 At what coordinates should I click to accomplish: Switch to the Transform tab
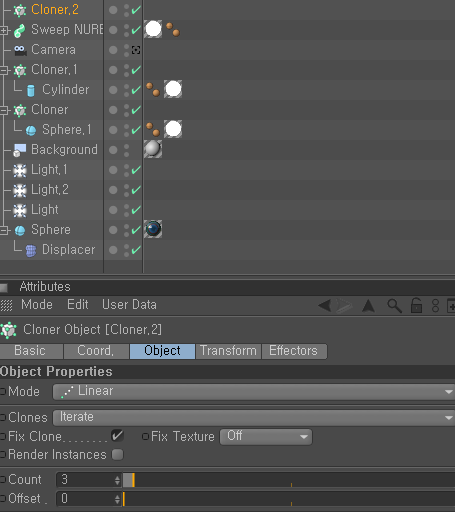(x=228, y=351)
